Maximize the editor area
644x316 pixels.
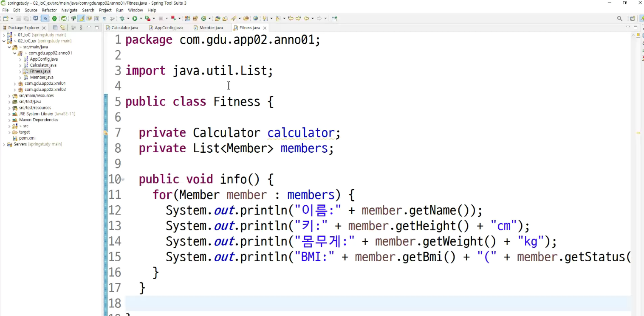pyautogui.click(x=636, y=27)
